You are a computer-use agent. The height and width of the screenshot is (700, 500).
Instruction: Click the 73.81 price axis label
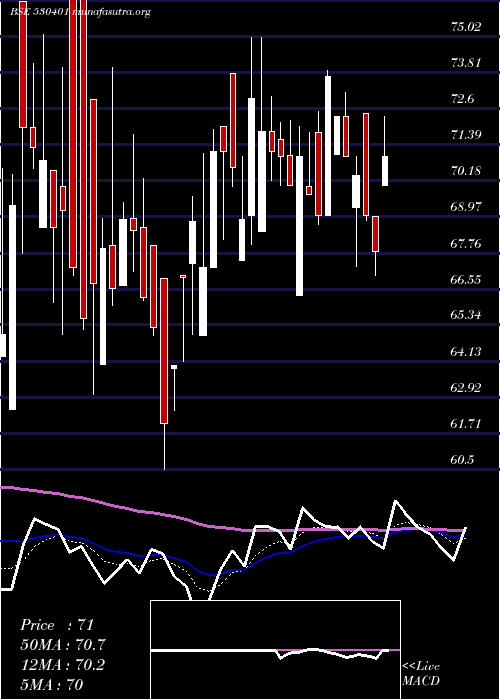tap(466, 63)
